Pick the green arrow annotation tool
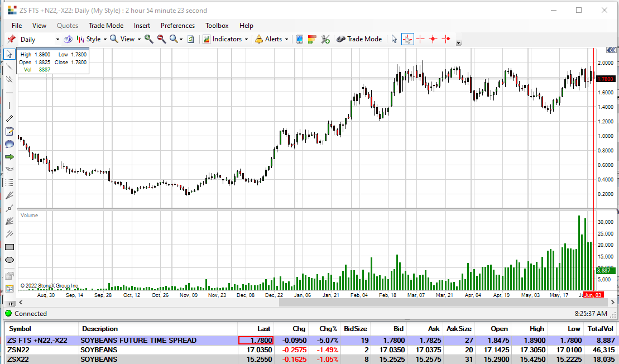This screenshot has width=619, height=364. click(x=9, y=157)
